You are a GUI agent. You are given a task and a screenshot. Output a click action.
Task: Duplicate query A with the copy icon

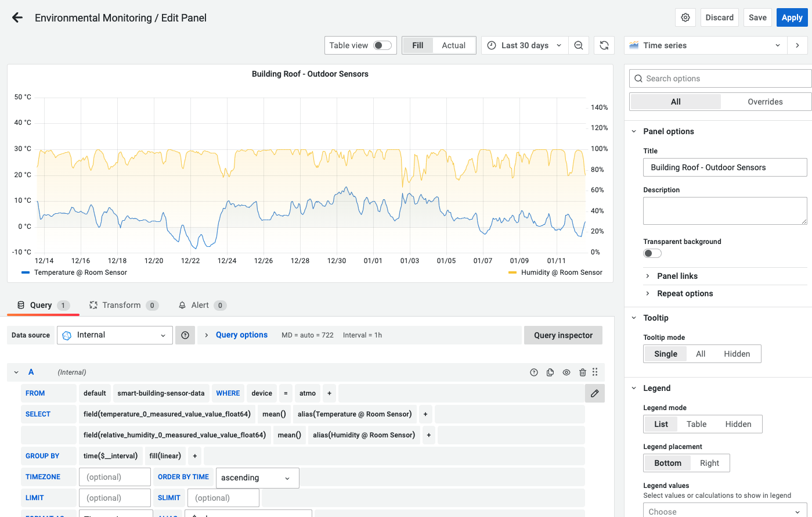click(550, 372)
